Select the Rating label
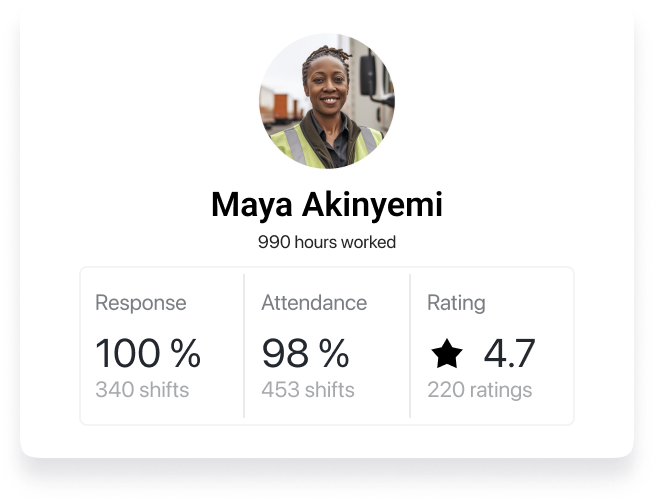 456,303
